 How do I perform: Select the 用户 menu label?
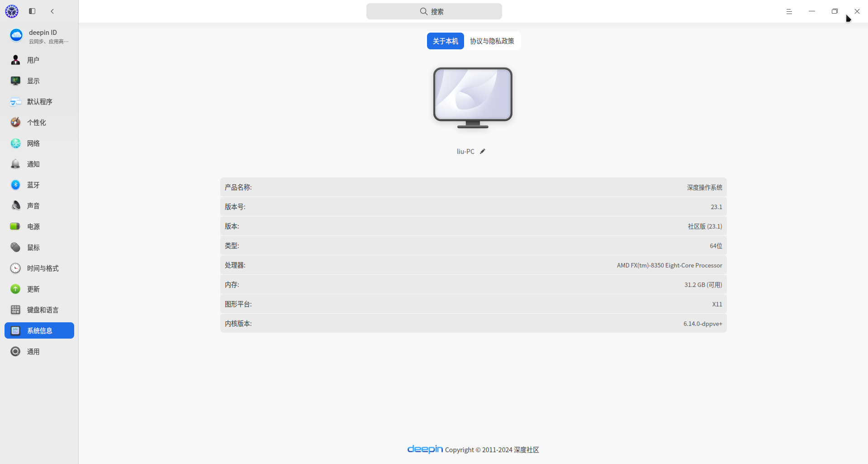pyautogui.click(x=33, y=60)
